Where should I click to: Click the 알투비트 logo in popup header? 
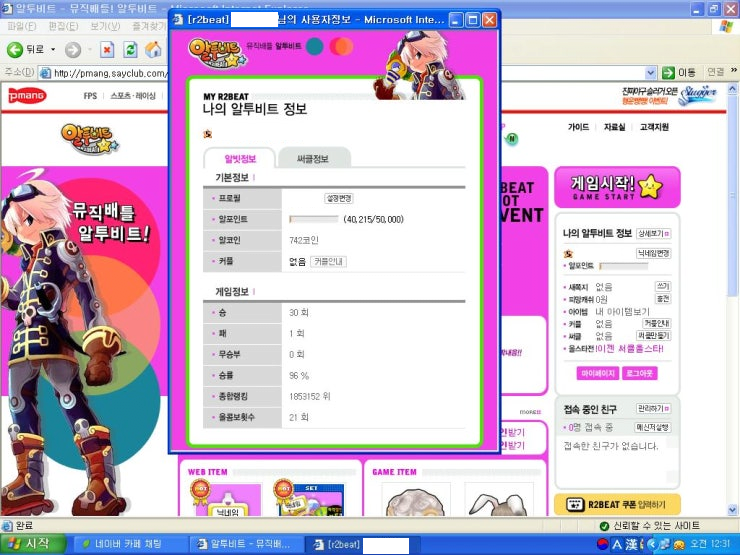(x=218, y=53)
